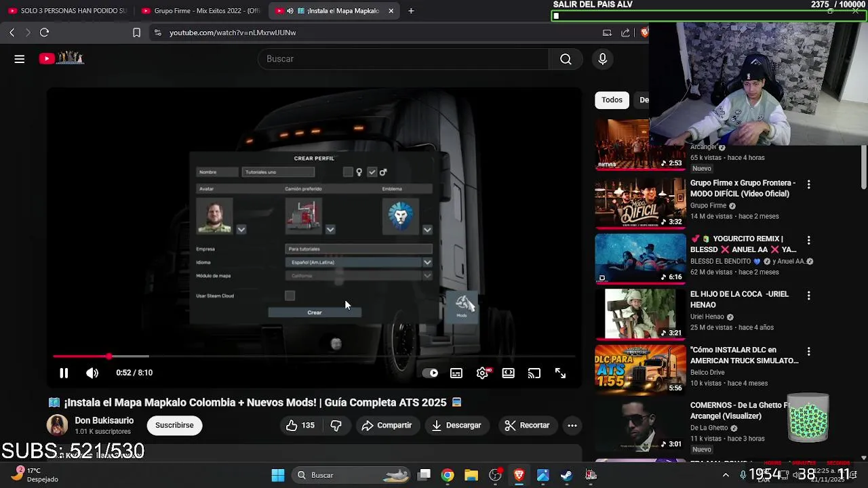Click the YouTube search input field
Viewport: 868px width, 488px height.
403,59
